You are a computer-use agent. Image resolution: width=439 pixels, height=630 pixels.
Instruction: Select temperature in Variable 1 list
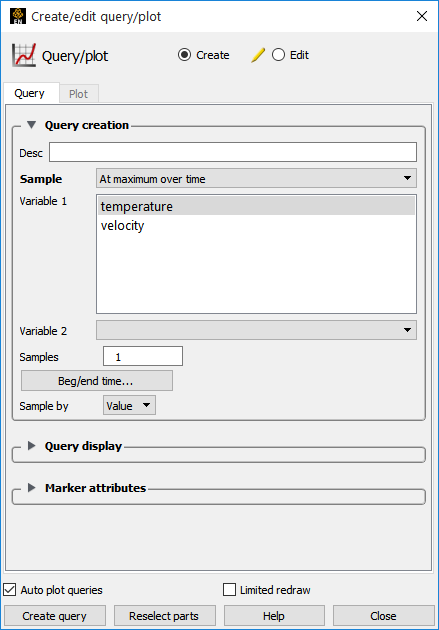point(256,206)
